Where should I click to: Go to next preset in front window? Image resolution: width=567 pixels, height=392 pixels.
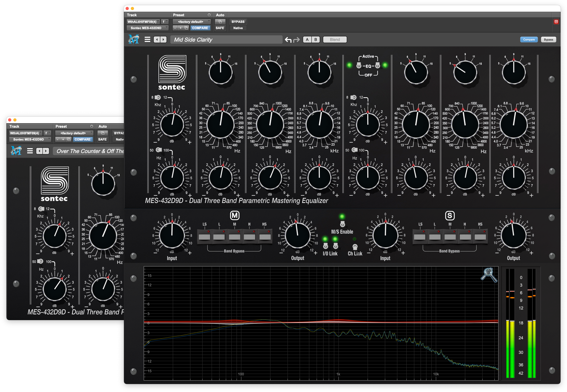163,40
